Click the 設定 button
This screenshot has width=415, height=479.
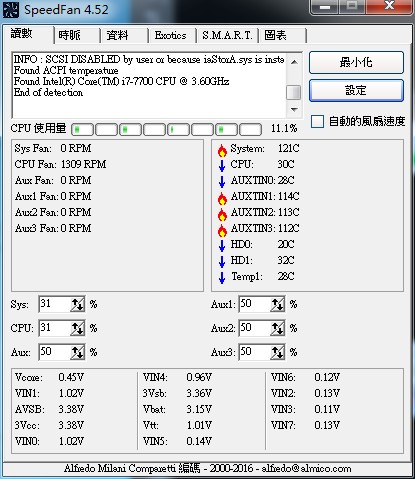click(x=356, y=90)
